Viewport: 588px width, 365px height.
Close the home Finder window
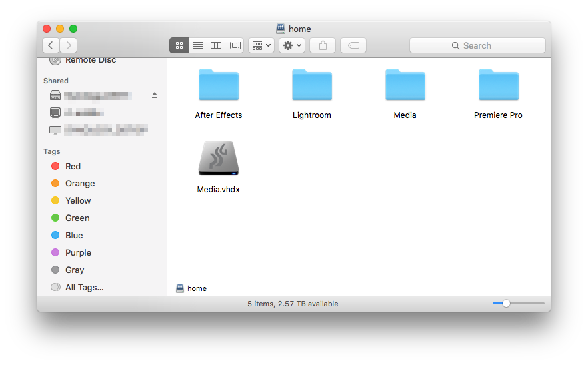[x=47, y=29]
